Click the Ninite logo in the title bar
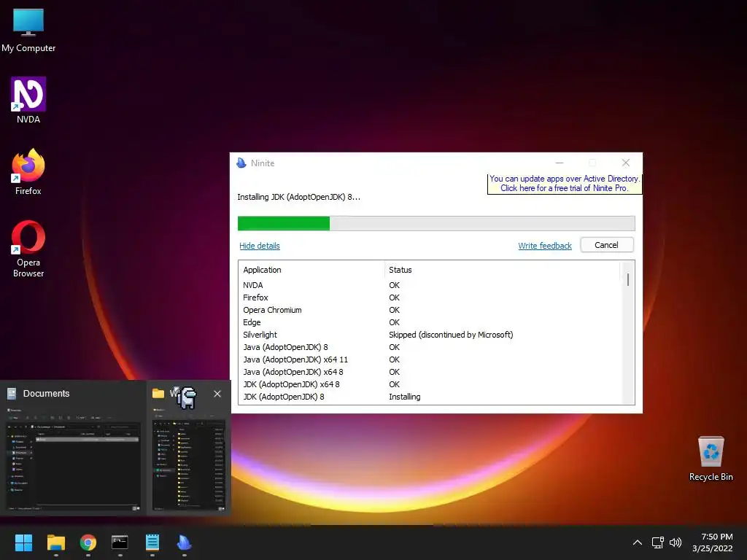The image size is (747, 560). [241, 163]
